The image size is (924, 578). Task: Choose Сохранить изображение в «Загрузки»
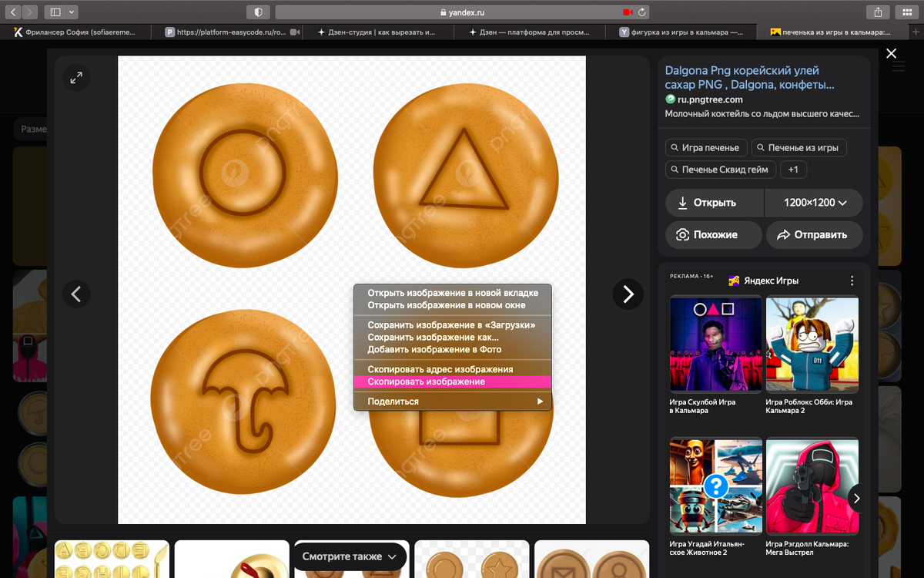coord(453,325)
